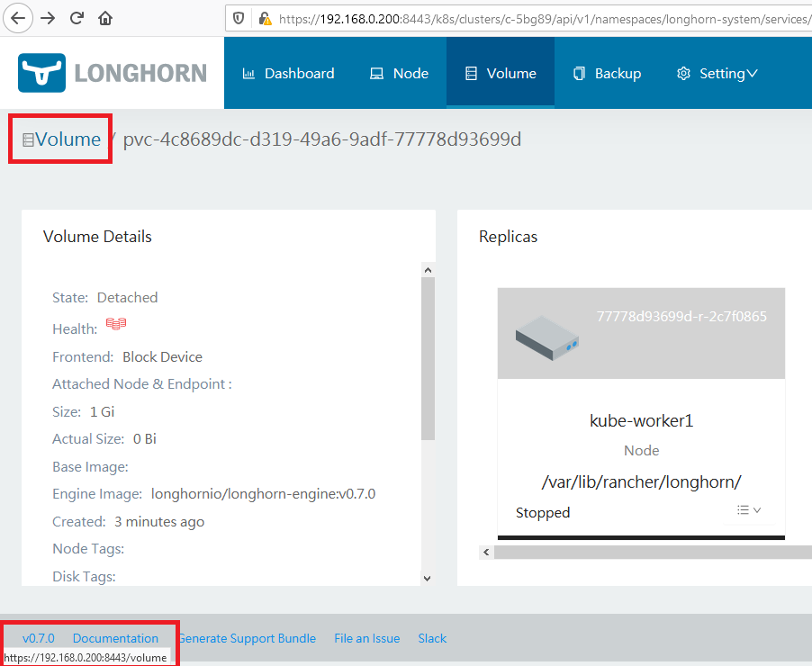This screenshot has height=666, width=812.
Task: Toggle the shield tracking protection icon
Action: (x=237, y=16)
